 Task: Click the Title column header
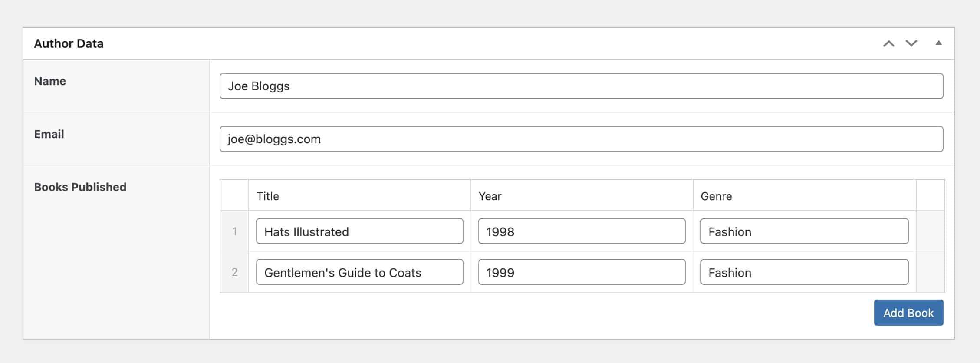tap(268, 196)
